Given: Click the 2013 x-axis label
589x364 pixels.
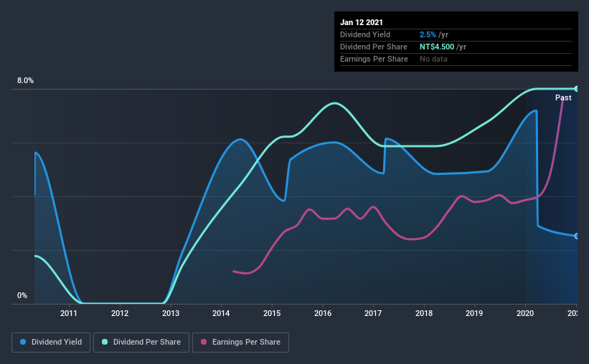Looking at the screenshot, I should [x=171, y=313].
